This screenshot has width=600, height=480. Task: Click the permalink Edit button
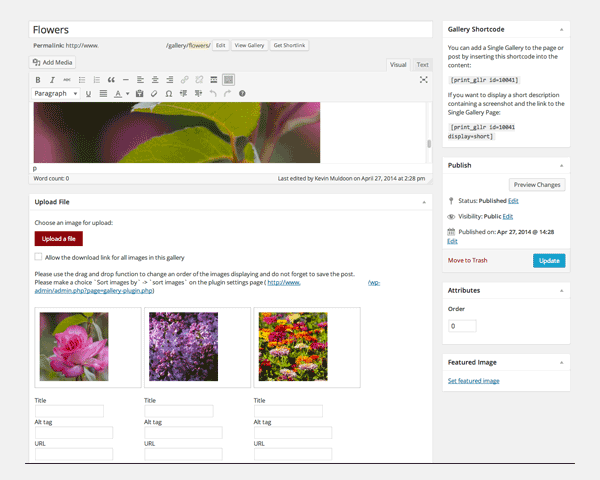pos(220,45)
